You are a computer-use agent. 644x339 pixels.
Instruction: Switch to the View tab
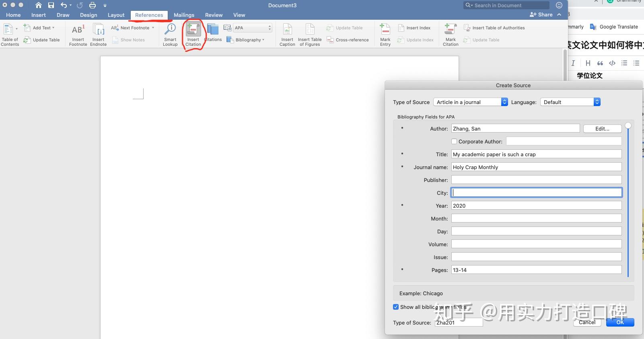click(239, 15)
